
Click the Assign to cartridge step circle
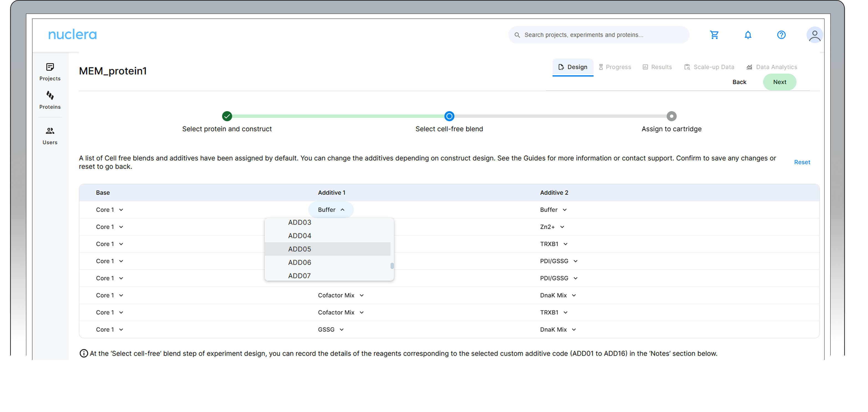click(x=671, y=116)
